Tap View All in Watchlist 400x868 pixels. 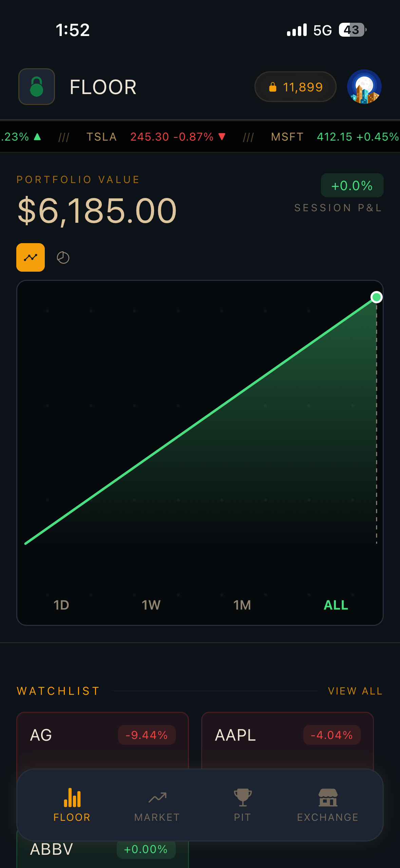(x=355, y=691)
